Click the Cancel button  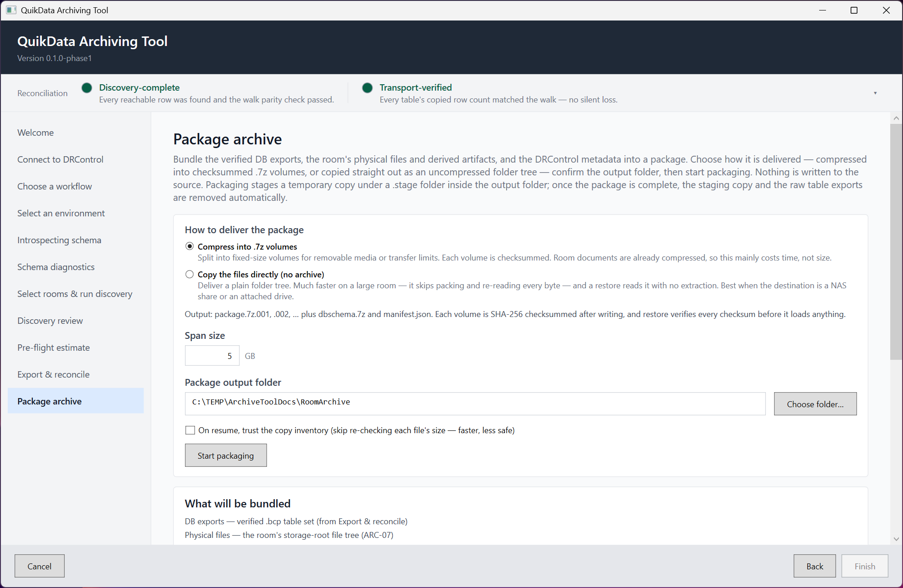(x=40, y=566)
